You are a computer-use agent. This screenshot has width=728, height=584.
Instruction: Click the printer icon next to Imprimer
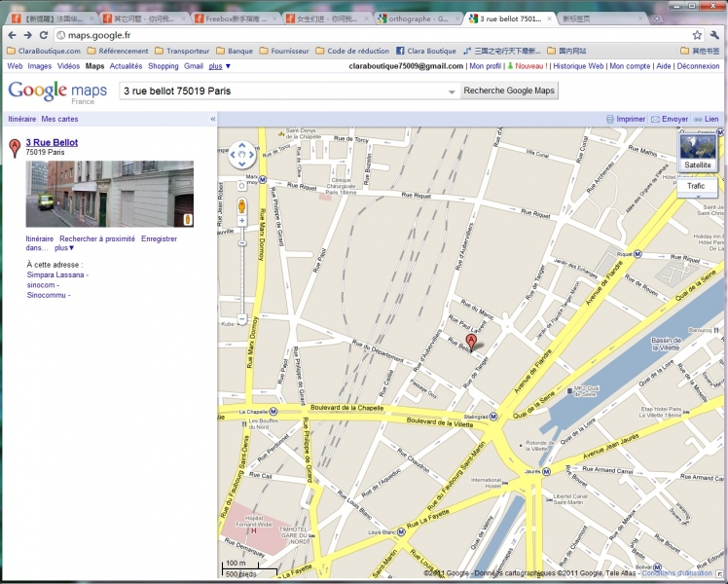610,120
